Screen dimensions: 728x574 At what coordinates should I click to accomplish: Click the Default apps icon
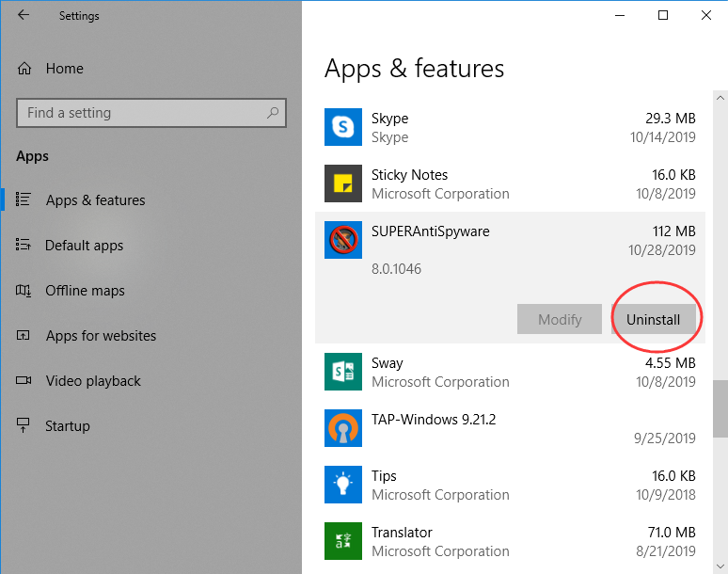24,245
